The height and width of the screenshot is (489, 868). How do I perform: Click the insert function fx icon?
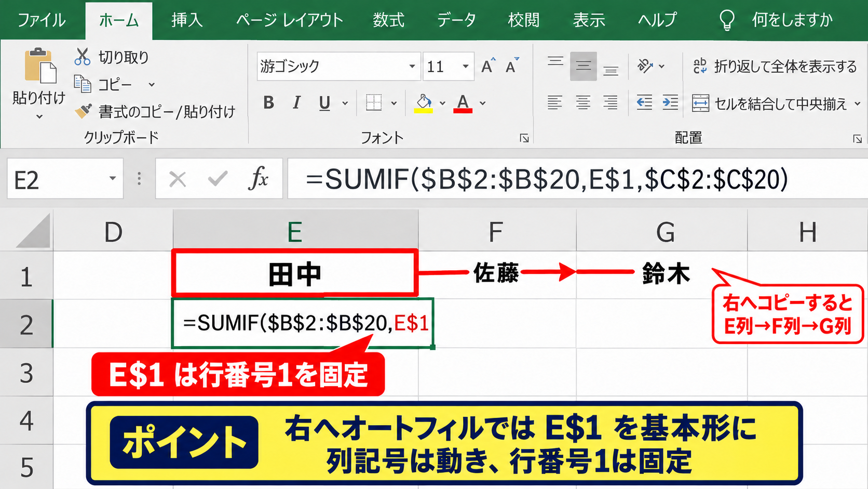258,179
